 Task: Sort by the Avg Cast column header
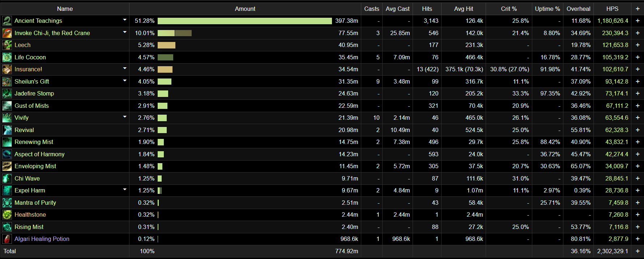coord(397,9)
